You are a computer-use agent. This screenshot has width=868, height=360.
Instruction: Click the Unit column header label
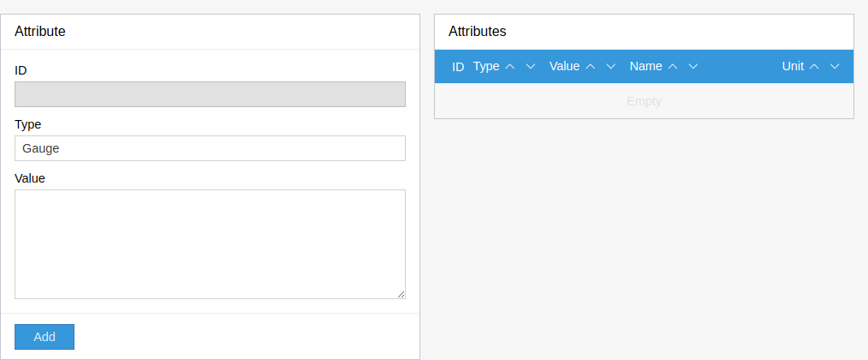point(793,66)
